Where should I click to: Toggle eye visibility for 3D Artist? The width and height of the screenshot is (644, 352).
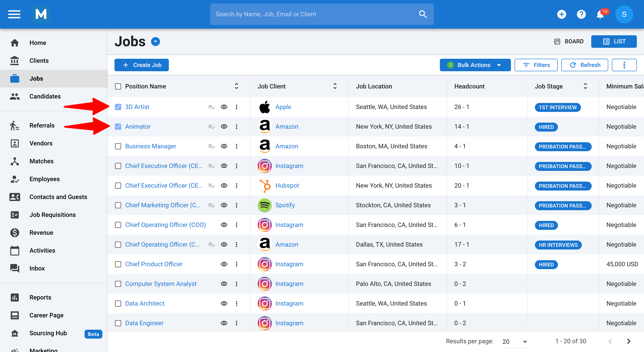point(224,107)
